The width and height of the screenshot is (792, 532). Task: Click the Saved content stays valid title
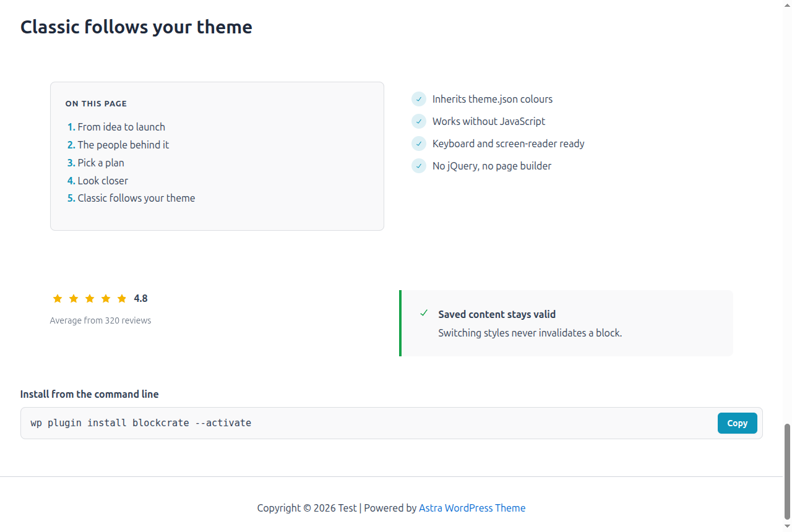tap(497, 314)
